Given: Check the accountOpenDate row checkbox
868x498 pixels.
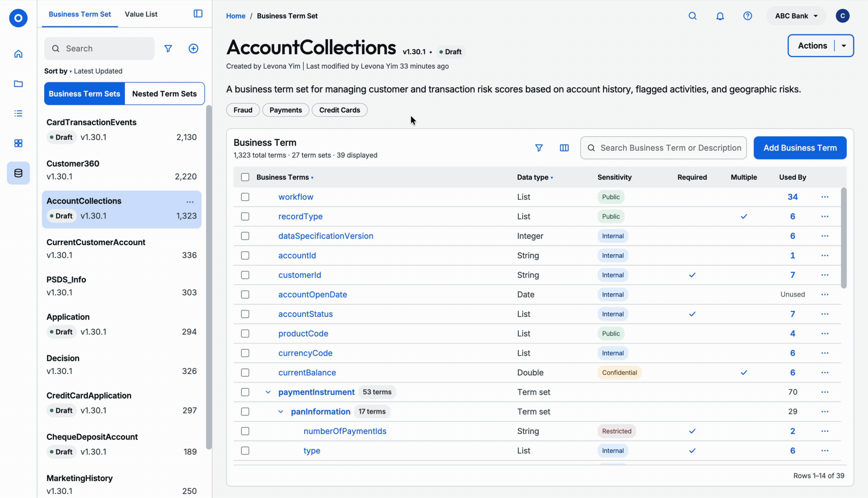Looking at the screenshot, I should [x=245, y=294].
